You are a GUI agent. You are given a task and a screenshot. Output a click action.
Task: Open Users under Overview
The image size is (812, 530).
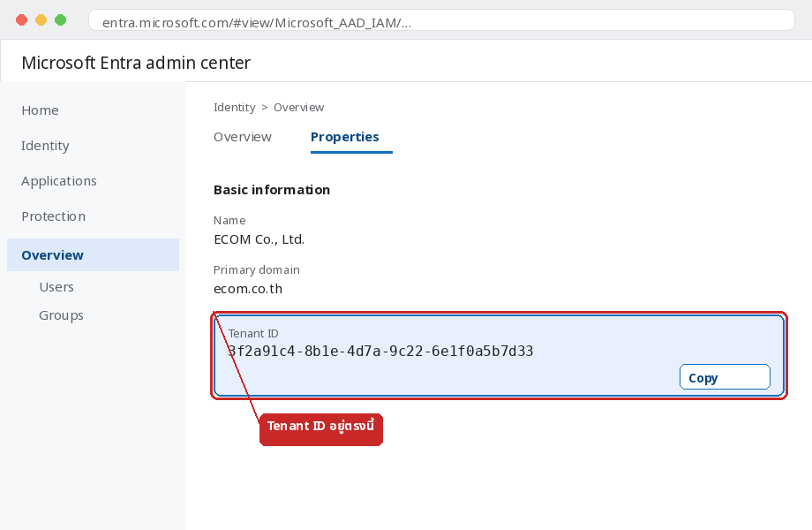click(x=56, y=287)
